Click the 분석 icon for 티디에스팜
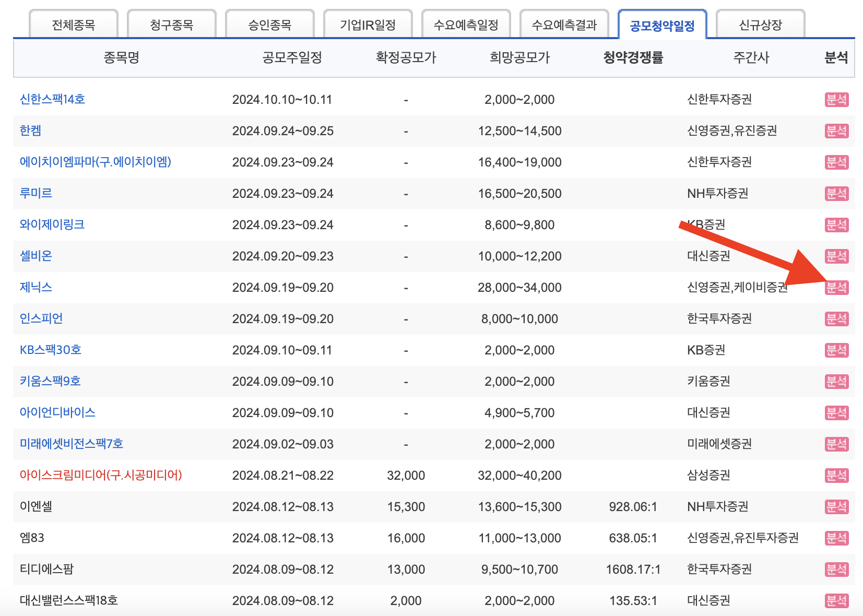The height and width of the screenshot is (616, 863). 836,570
